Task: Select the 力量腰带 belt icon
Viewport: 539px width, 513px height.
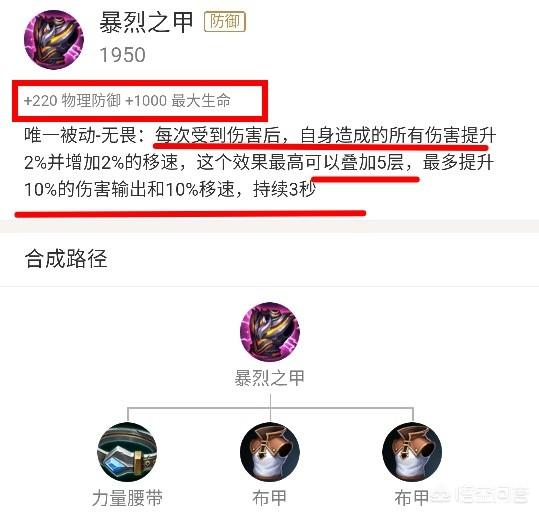Action: pos(127,452)
